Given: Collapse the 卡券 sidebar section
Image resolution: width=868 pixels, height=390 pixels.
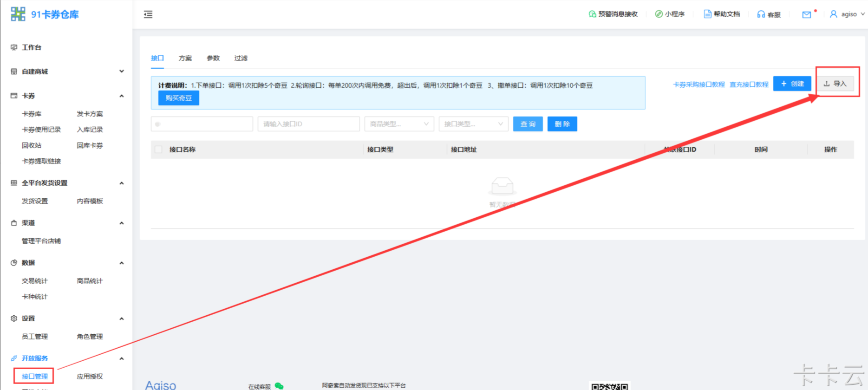Looking at the screenshot, I should pos(122,96).
